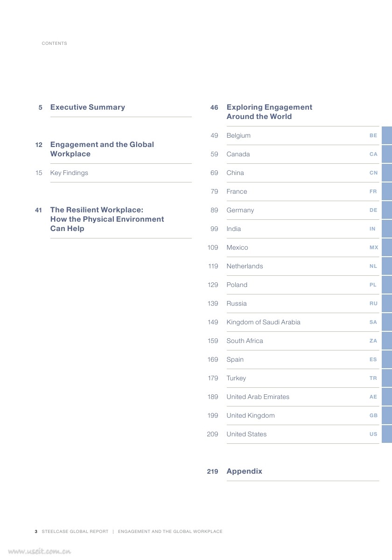Image resolution: width=392 pixels, height=560 pixels.
Task: Click page number 129 beside Poland
Action: (213, 285)
